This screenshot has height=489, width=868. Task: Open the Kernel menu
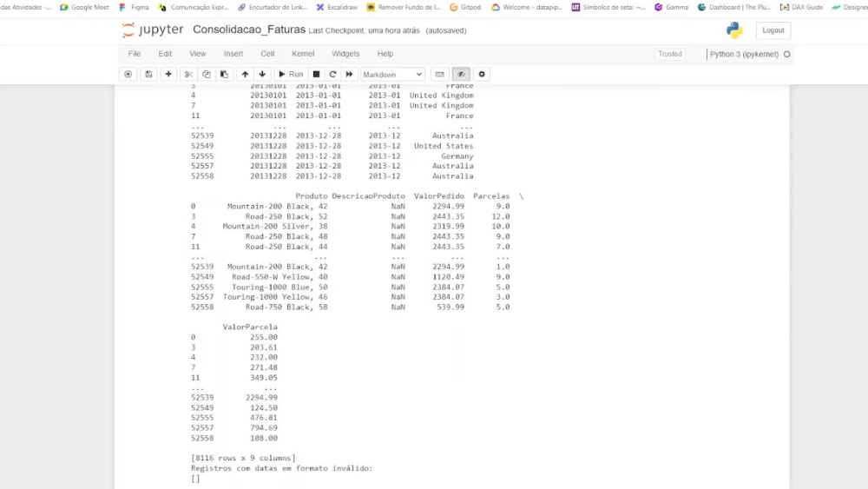(303, 54)
